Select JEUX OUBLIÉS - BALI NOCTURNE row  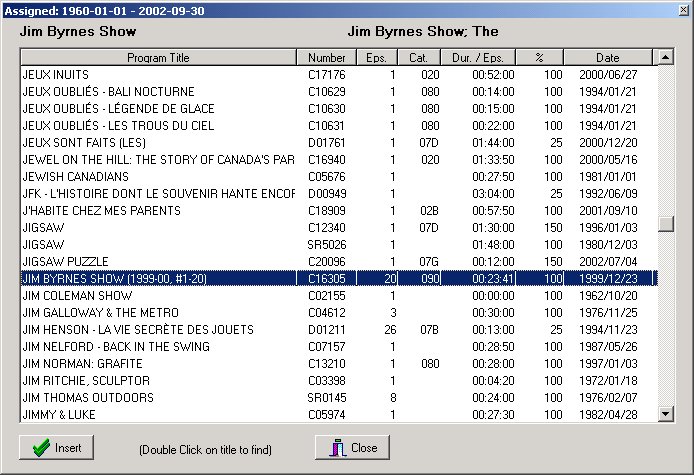click(x=339, y=92)
